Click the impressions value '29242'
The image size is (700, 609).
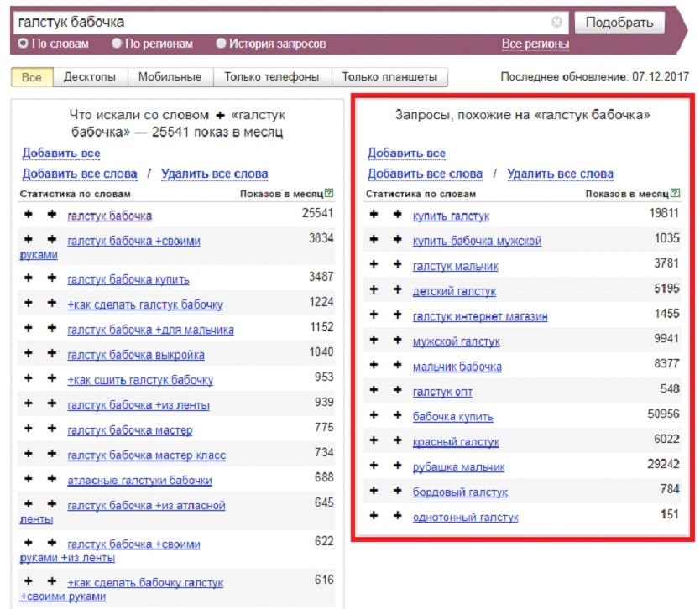click(x=663, y=464)
